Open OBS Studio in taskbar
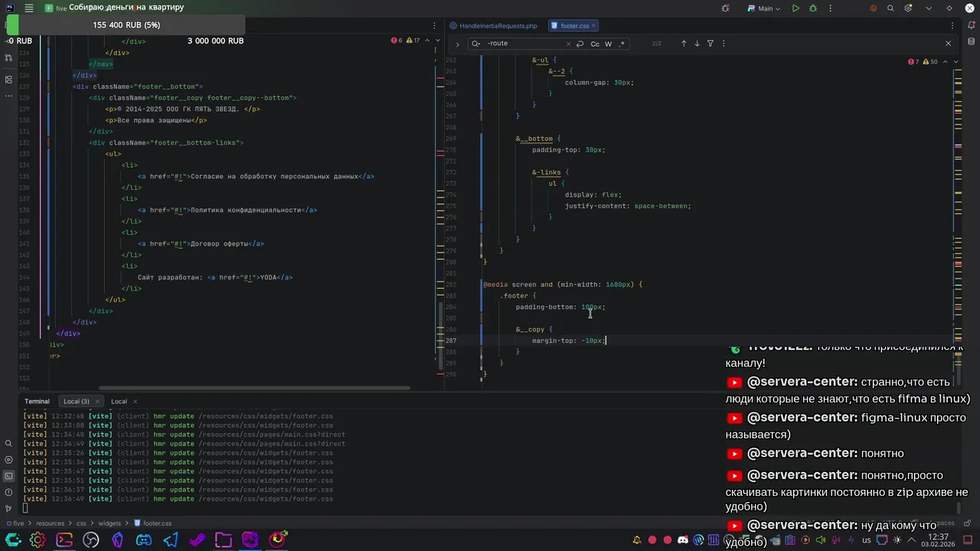980x551 pixels. (x=91, y=540)
